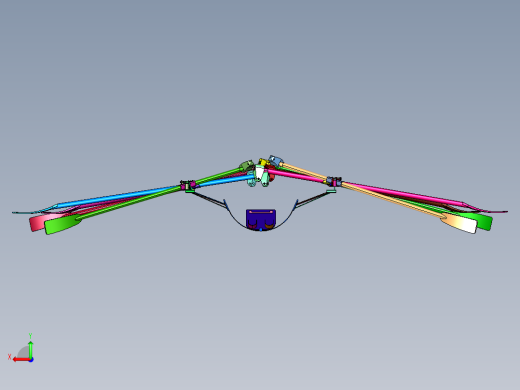520x390 pixels.
Task: Click the green Y axis arrow of the triad
Action: (x=31, y=349)
